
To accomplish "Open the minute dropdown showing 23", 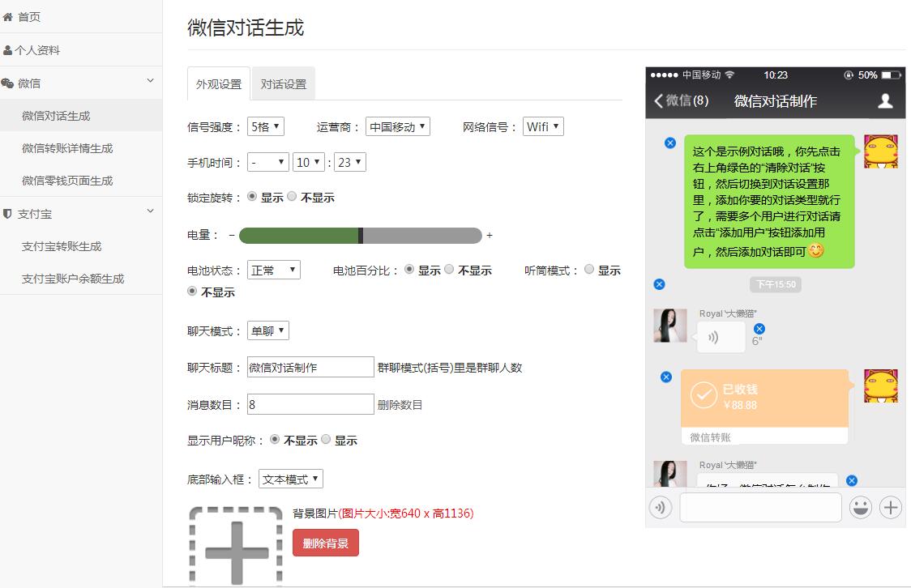I will pos(350,162).
